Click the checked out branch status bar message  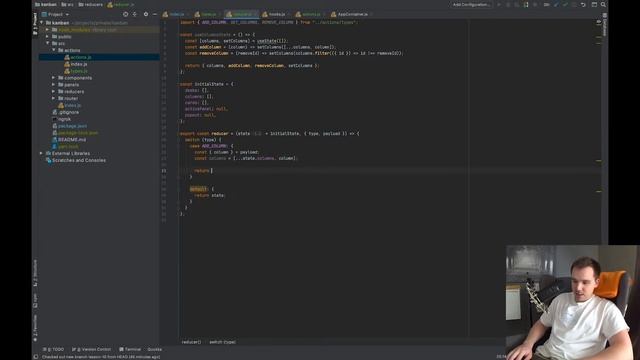101,357
